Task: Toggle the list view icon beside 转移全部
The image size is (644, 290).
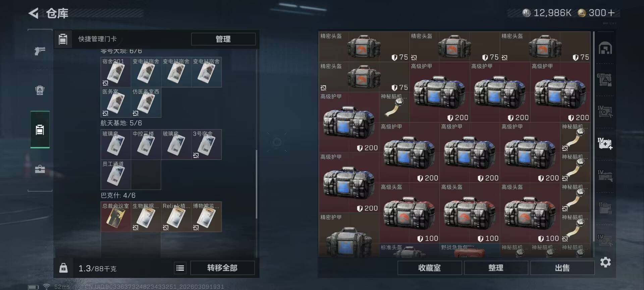Action: [180, 268]
